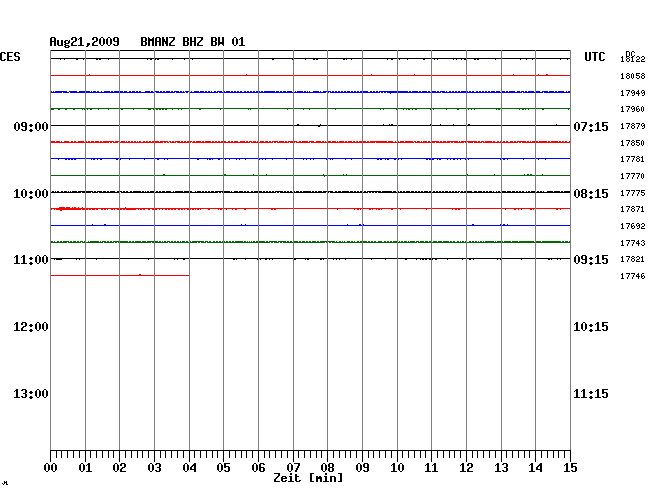
Task: Click the 11 minute axis label
Action: coord(432,468)
